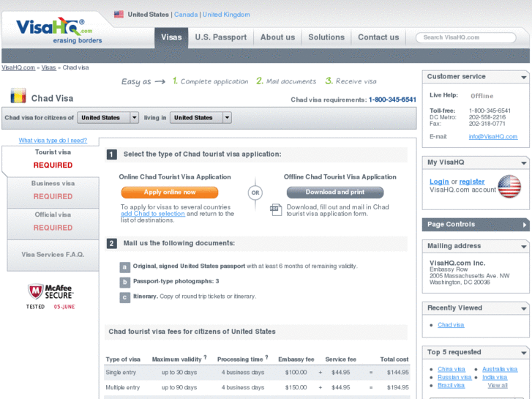
Task: Open the living in country dropdown
Action: click(201, 117)
